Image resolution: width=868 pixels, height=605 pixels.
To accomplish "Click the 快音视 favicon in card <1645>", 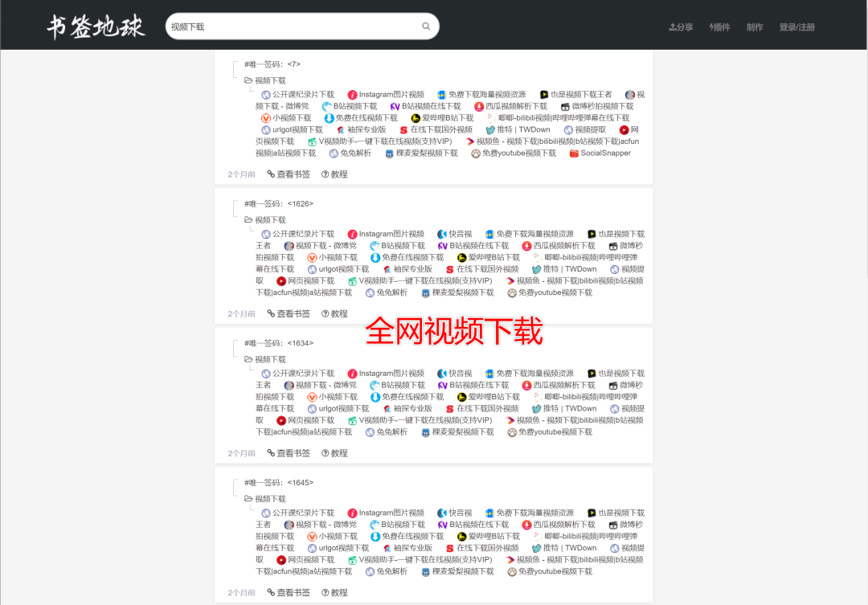I will coord(442,513).
